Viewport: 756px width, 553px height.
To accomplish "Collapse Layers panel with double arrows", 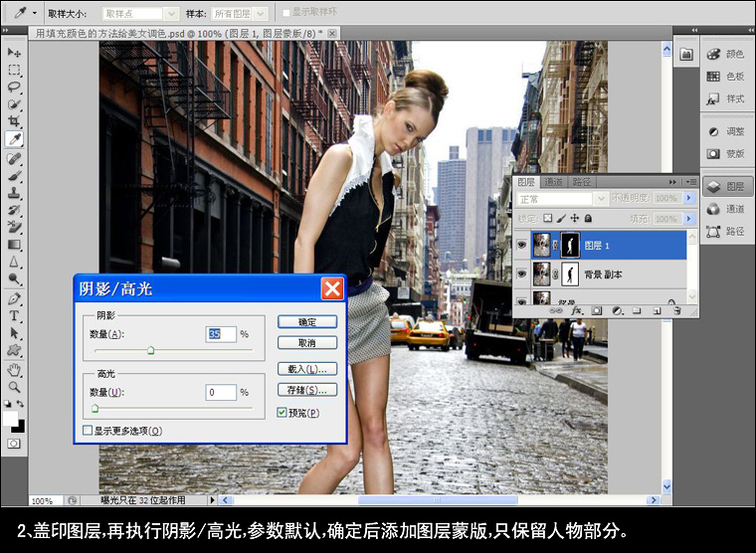I will [x=672, y=182].
